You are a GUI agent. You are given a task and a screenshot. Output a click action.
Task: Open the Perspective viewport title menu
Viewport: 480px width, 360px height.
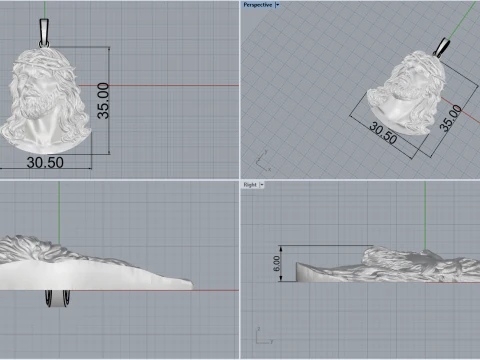coord(257,5)
